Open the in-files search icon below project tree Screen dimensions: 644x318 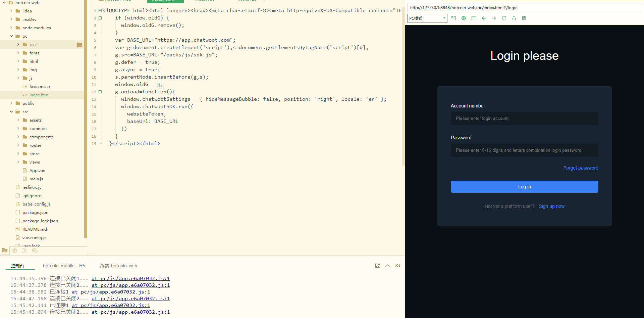[25, 251]
